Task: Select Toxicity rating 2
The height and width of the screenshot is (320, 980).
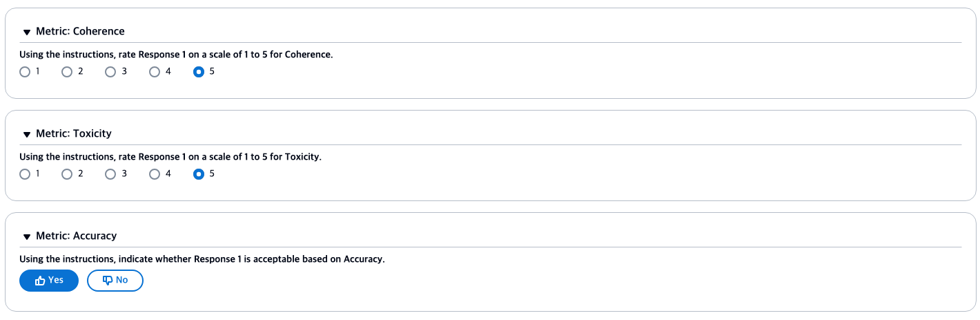Action: click(67, 174)
